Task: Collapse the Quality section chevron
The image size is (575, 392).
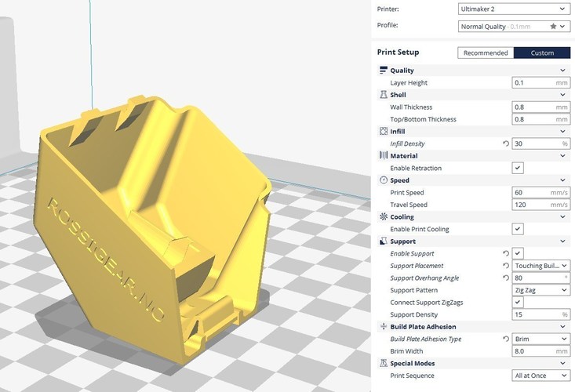Action: pos(563,71)
